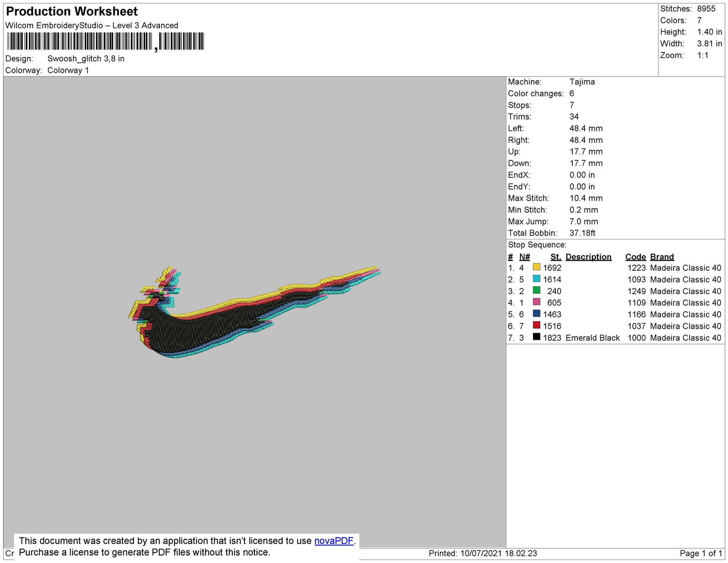Image resolution: width=728 pixels, height=563 pixels.
Task: Click 'Wilcom EmbroideryStudio – Level 3 Advanced' text
Action: [92, 26]
